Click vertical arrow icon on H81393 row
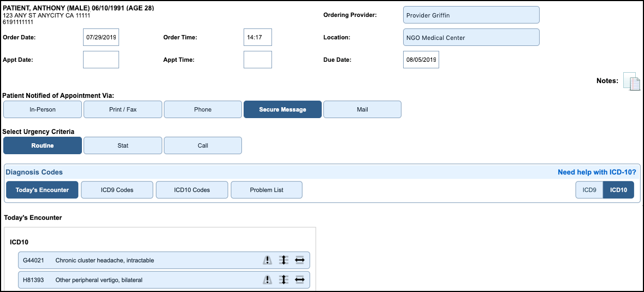 coord(283,280)
